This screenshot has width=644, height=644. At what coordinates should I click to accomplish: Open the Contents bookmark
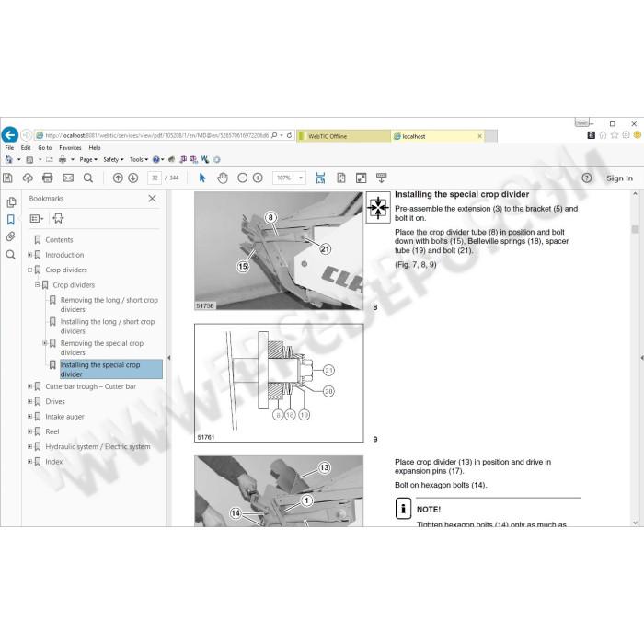point(59,240)
